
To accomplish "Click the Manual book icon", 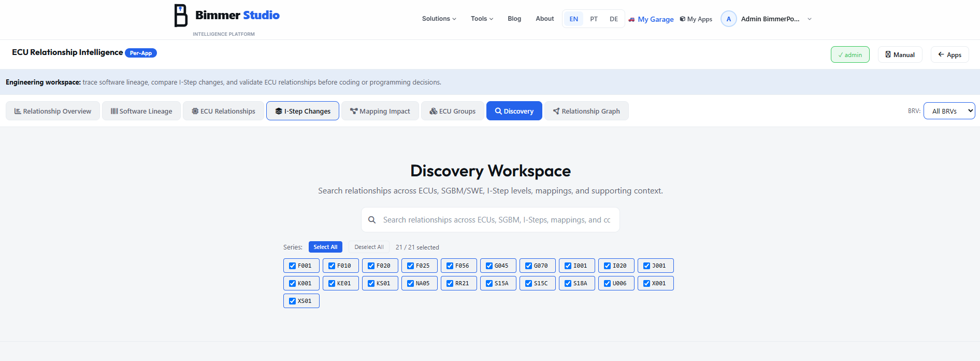I will point(888,54).
